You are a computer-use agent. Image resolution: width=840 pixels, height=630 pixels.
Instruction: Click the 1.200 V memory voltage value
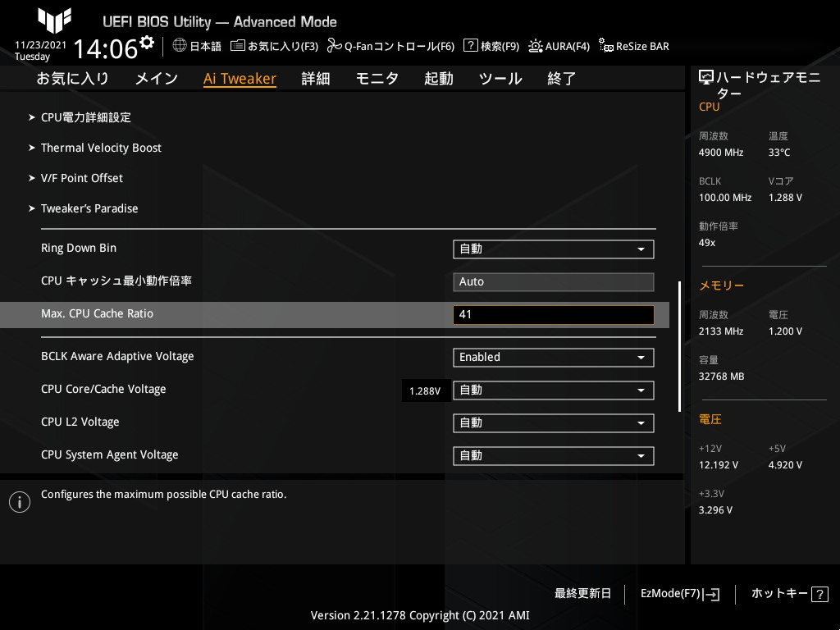click(x=785, y=331)
